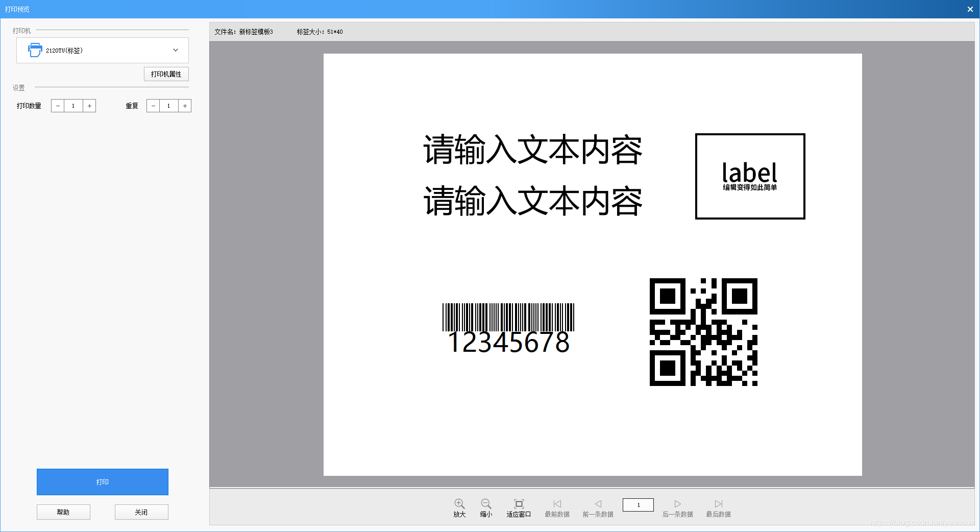Click the barcode 12345678 in preview
Screen dimensions: 980x532
[x=508, y=328]
